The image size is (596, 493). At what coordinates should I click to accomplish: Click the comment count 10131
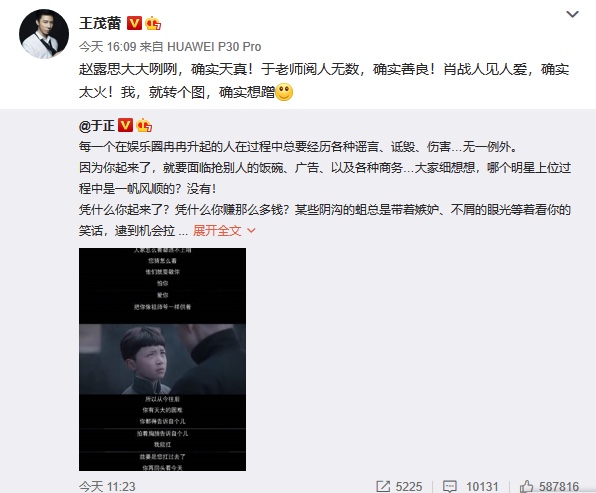[x=482, y=487]
